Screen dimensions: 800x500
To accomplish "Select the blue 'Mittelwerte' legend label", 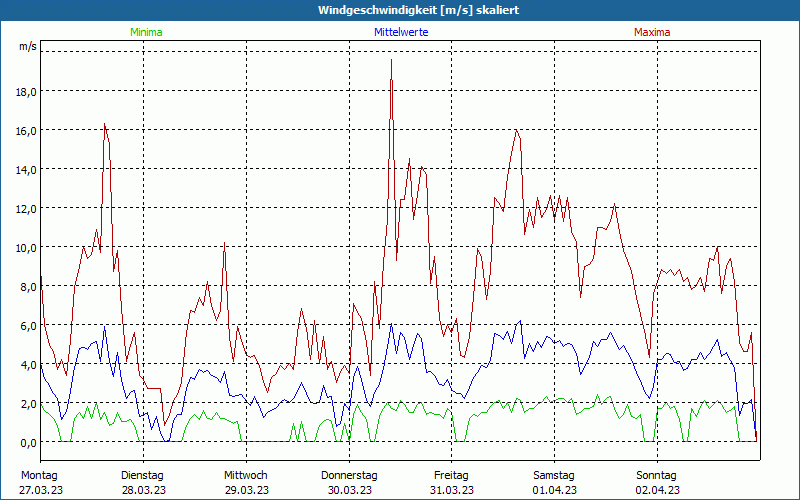I will click(x=401, y=32).
